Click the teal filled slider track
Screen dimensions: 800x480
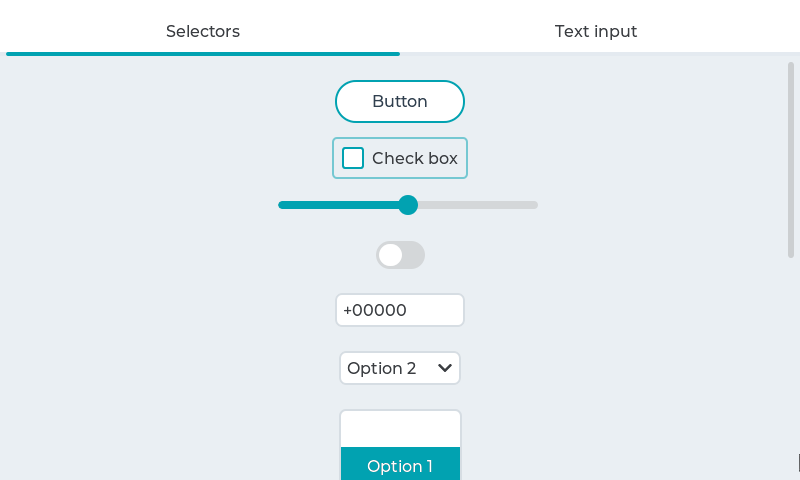pos(338,205)
